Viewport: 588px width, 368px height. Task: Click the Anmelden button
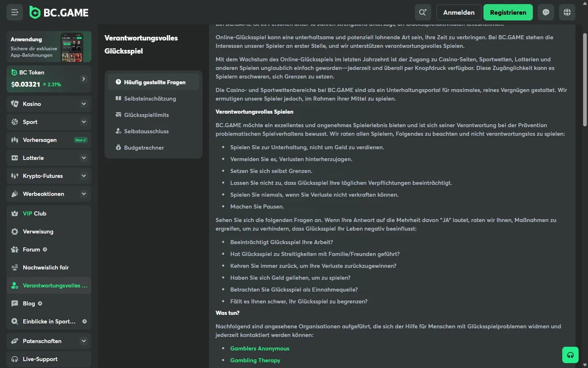point(459,12)
